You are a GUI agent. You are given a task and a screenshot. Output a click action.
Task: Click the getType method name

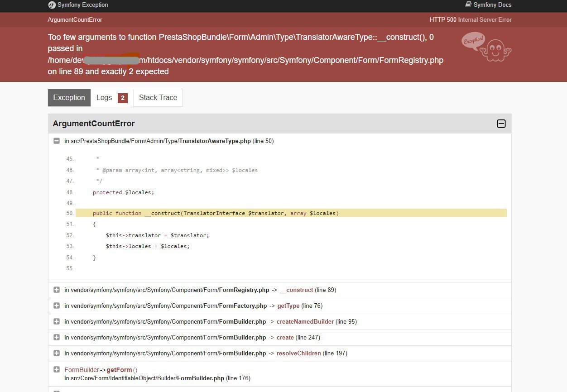[x=288, y=306]
